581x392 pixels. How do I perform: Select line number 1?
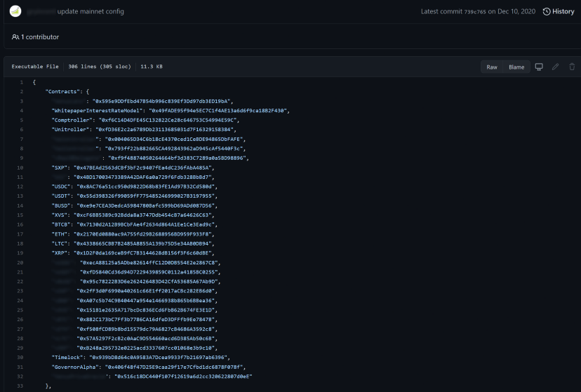[x=22, y=82]
